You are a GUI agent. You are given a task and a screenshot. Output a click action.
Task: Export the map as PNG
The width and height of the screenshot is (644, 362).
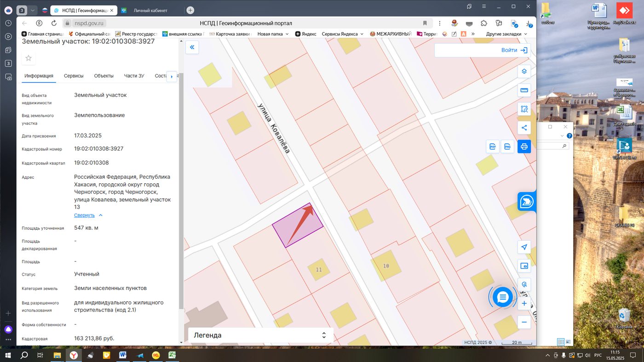(508, 147)
